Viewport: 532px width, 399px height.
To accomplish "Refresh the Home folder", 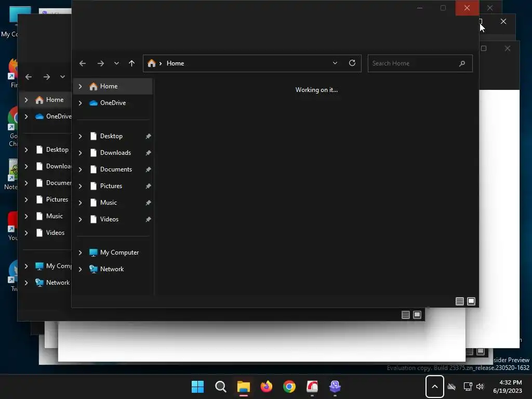I will tap(352, 63).
